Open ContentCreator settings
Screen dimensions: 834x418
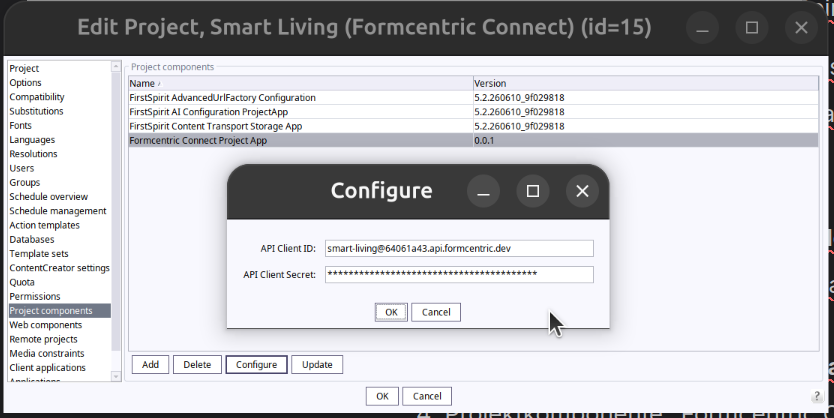59,268
